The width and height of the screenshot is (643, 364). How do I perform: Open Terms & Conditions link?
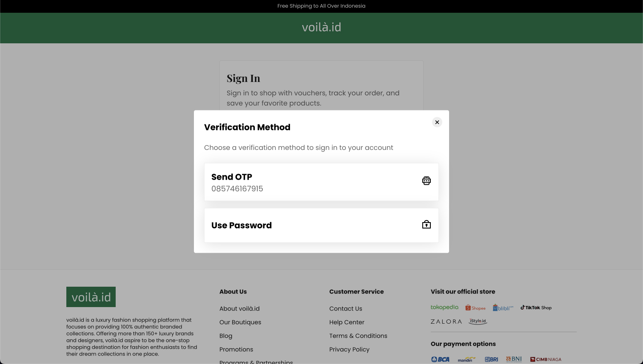tap(358, 336)
